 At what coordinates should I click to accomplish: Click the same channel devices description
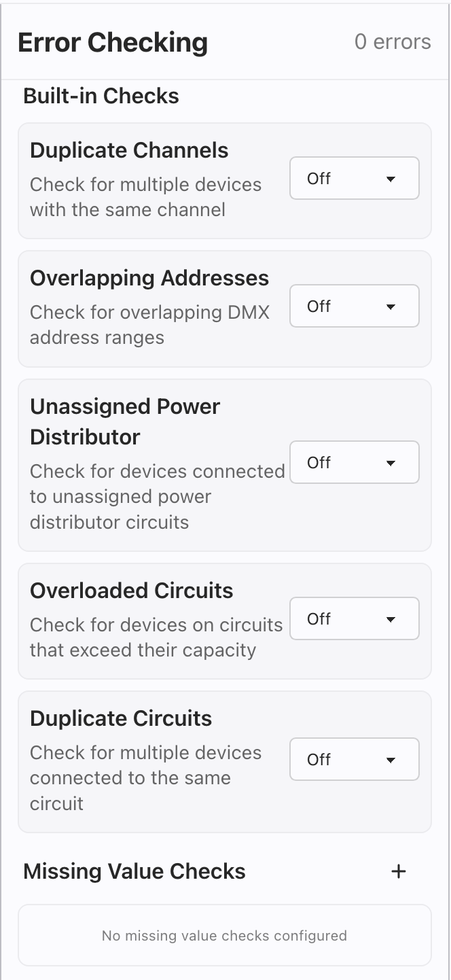click(x=145, y=197)
